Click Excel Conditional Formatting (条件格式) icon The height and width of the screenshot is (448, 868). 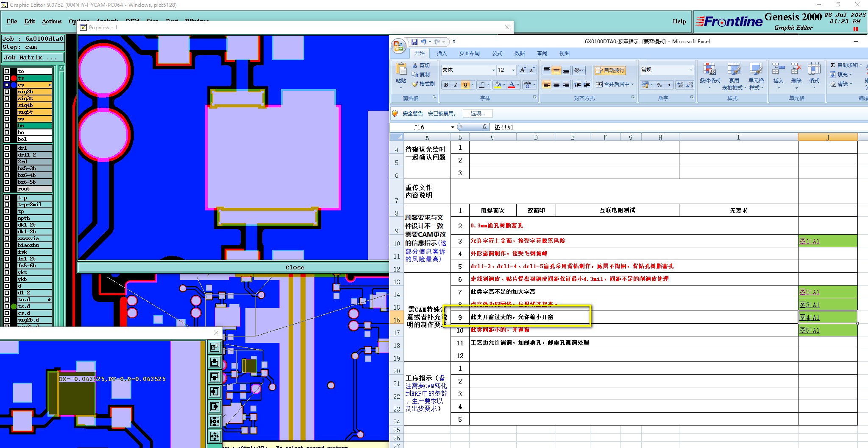pos(709,69)
